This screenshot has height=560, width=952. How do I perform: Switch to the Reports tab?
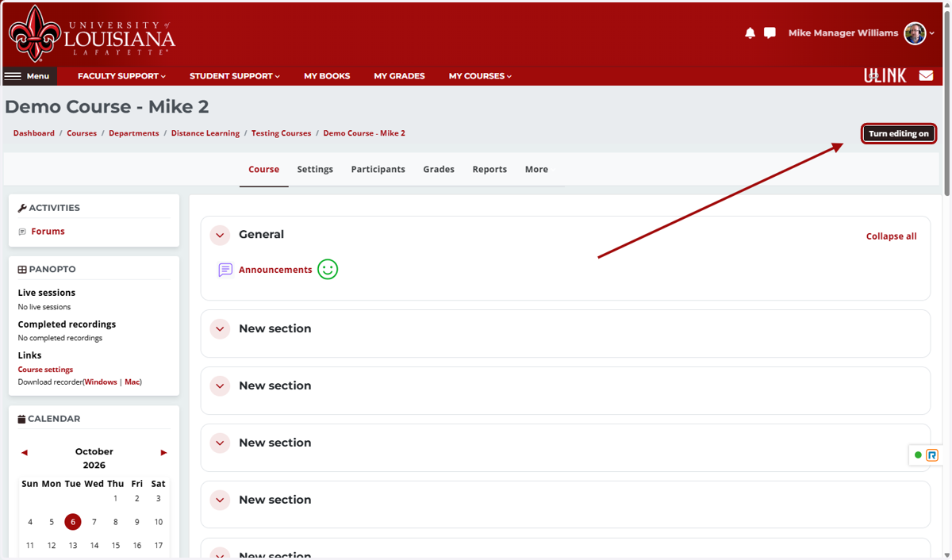[x=489, y=169]
